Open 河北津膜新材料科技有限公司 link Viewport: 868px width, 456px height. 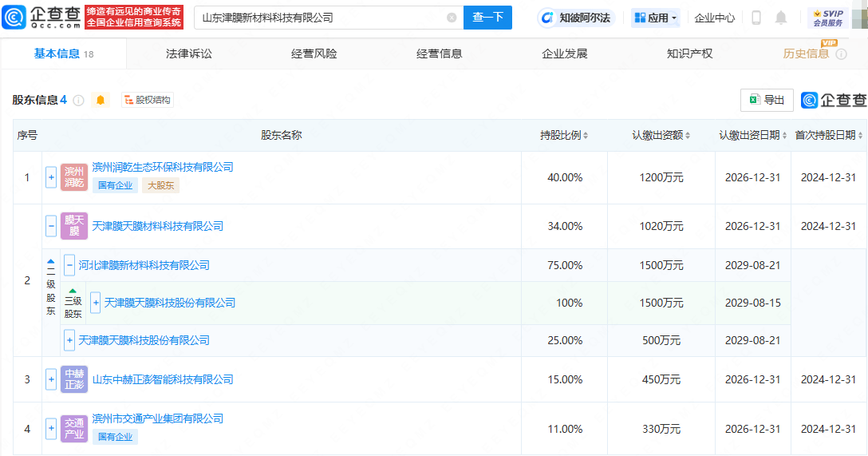click(x=144, y=265)
